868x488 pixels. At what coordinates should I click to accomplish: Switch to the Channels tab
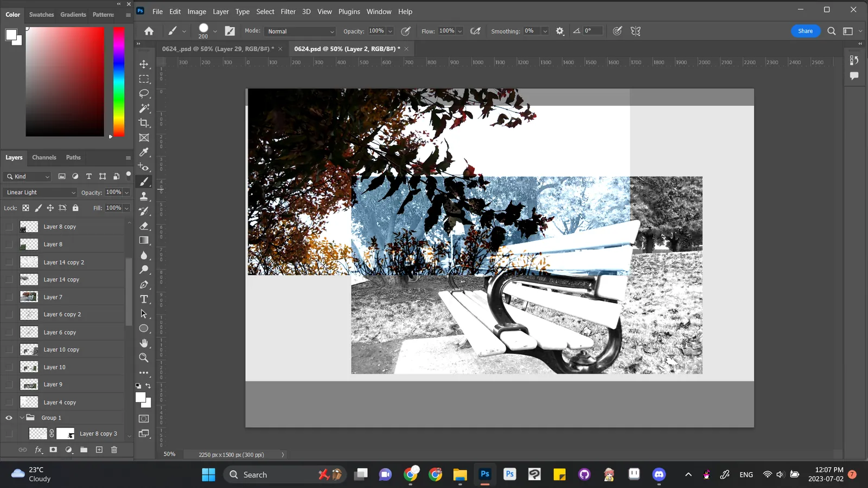click(44, 157)
